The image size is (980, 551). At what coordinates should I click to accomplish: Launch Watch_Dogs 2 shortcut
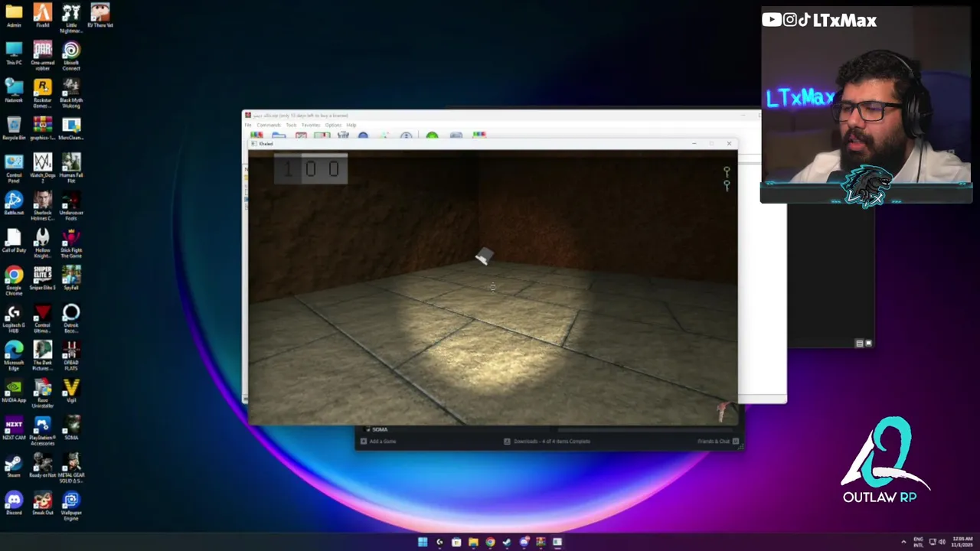(x=43, y=168)
